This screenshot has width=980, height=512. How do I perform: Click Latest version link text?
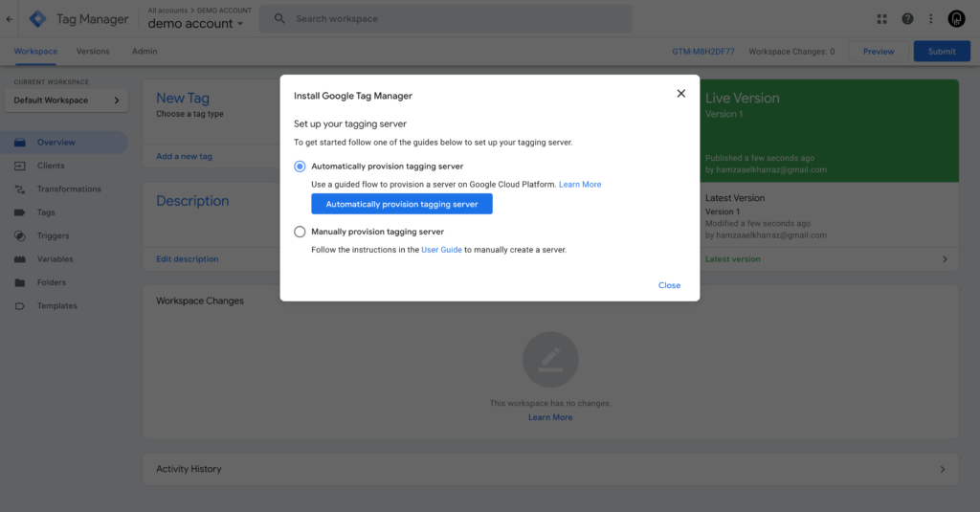[x=732, y=258]
